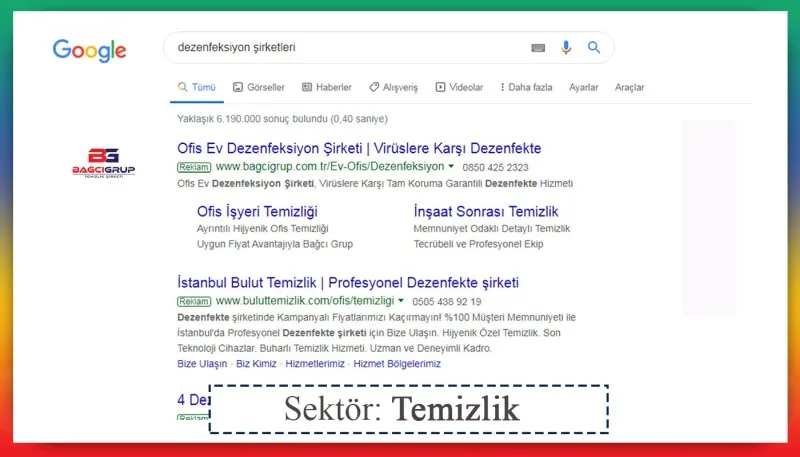Click the Reklam badge on Bulut Temizlik ad

click(194, 301)
